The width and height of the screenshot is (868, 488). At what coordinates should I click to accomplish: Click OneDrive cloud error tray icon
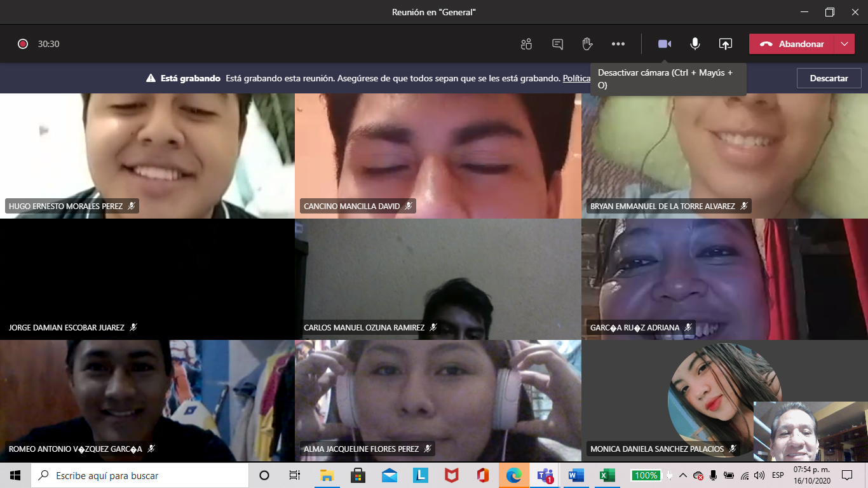(x=698, y=475)
